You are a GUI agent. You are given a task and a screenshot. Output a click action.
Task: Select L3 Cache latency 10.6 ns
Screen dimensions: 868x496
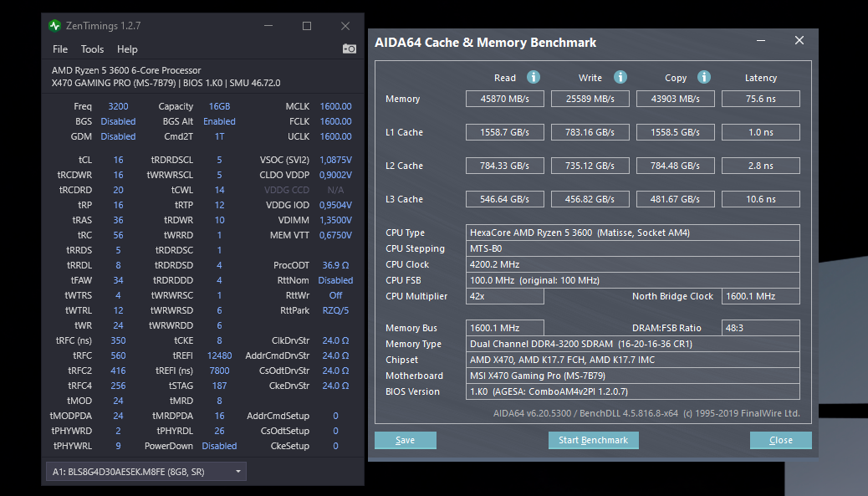coord(761,199)
